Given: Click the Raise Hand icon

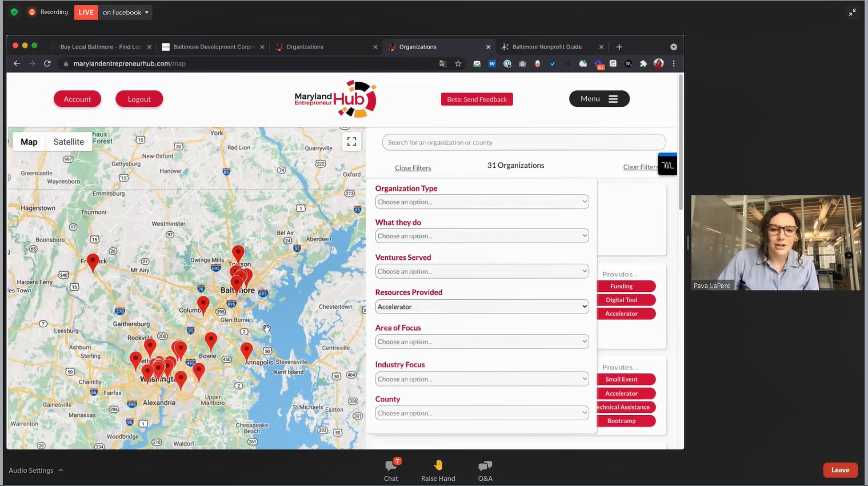Looking at the screenshot, I should [x=438, y=466].
